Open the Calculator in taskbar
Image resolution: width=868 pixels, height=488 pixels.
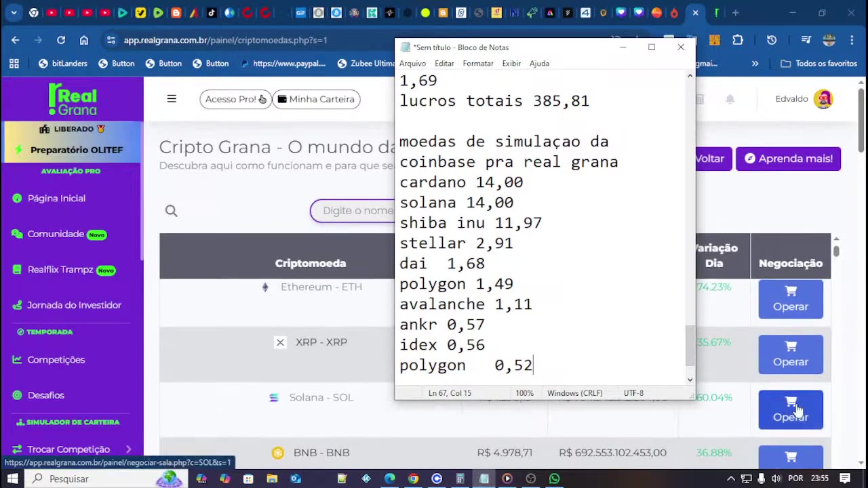tap(460, 479)
